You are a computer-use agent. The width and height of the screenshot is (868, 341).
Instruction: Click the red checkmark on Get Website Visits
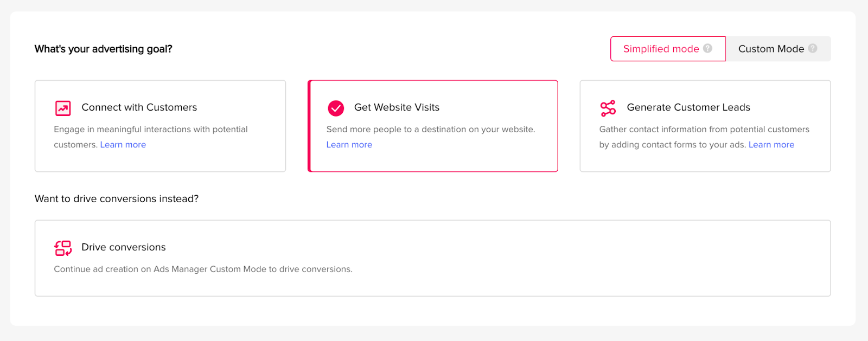point(336,108)
